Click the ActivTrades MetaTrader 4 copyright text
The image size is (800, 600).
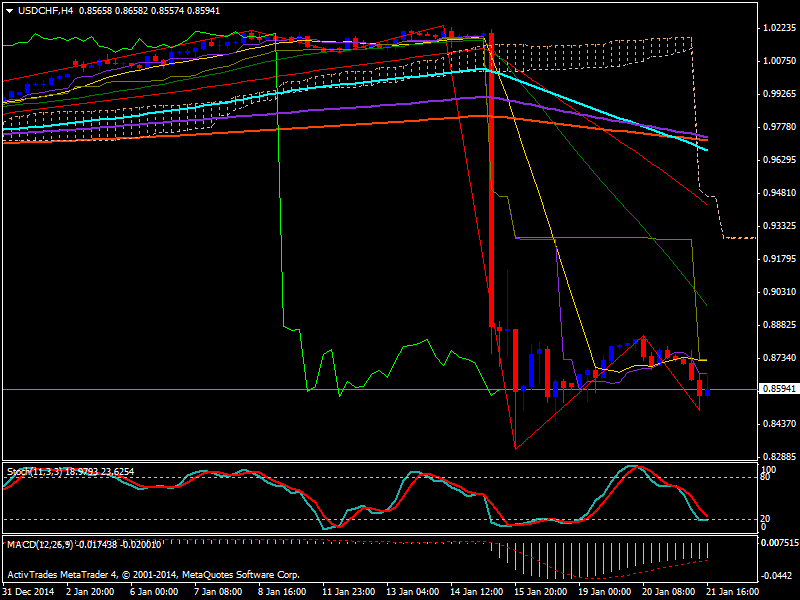(x=154, y=574)
